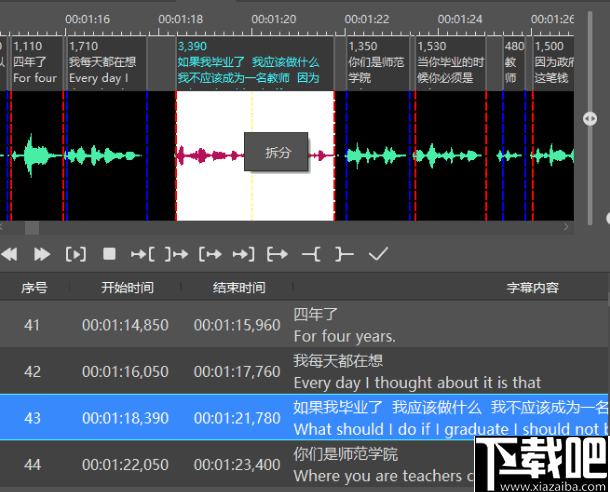Click end time 00:01:17,760

[x=237, y=372]
